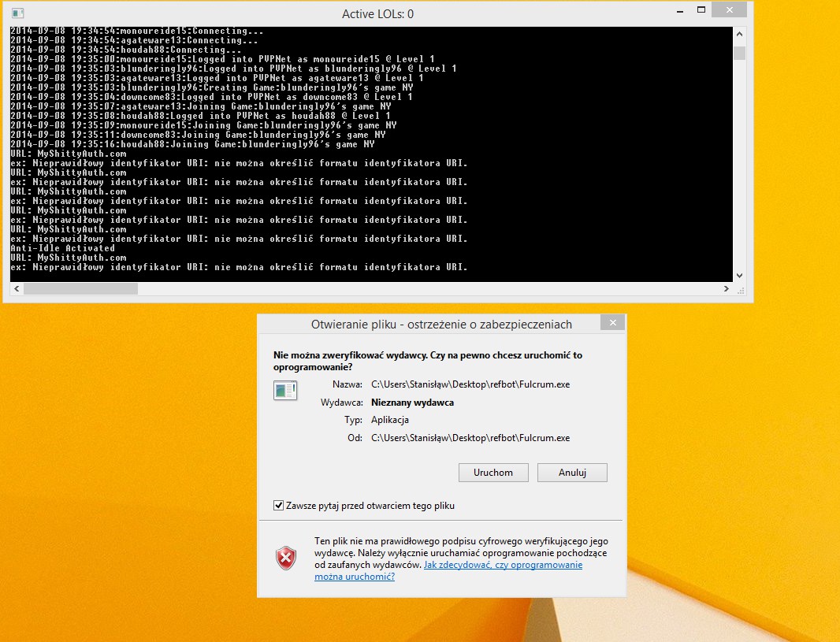The height and width of the screenshot is (642, 840).
Task: Click 'Nieznany wydawca' publisher text
Action: [x=412, y=402]
